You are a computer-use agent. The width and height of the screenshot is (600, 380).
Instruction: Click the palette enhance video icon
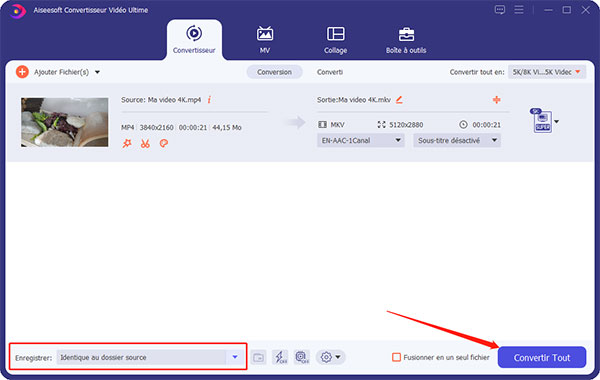click(x=163, y=144)
